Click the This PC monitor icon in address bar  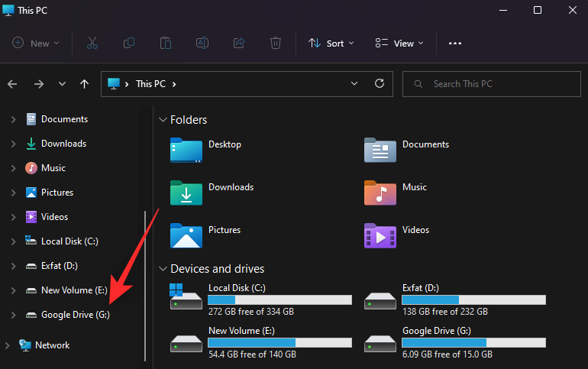point(114,83)
